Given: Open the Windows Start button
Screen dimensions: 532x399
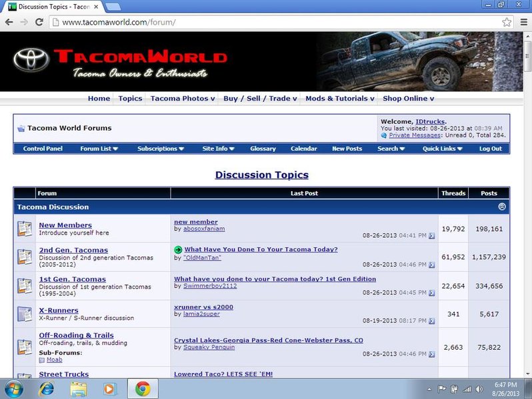Looking at the screenshot, I should tap(14, 389).
